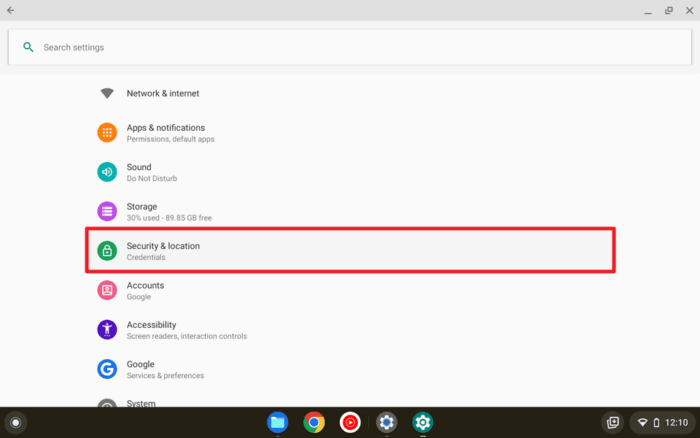Minimize the Settings window
This screenshot has width=700, height=438.
pyautogui.click(x=648, y=11)
